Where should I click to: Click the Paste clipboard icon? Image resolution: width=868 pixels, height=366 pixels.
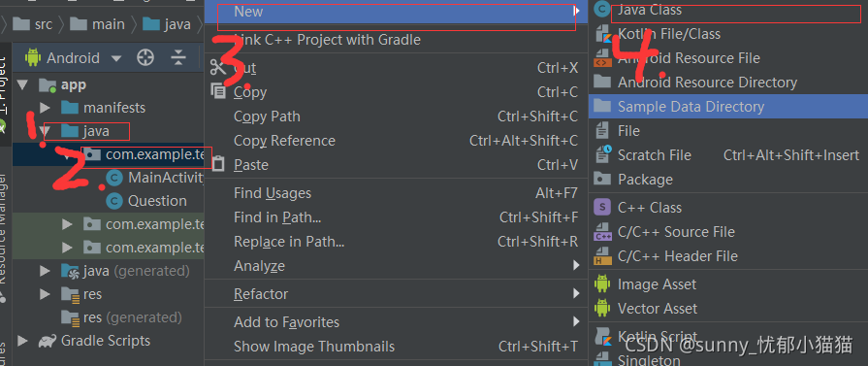(218, 164)
